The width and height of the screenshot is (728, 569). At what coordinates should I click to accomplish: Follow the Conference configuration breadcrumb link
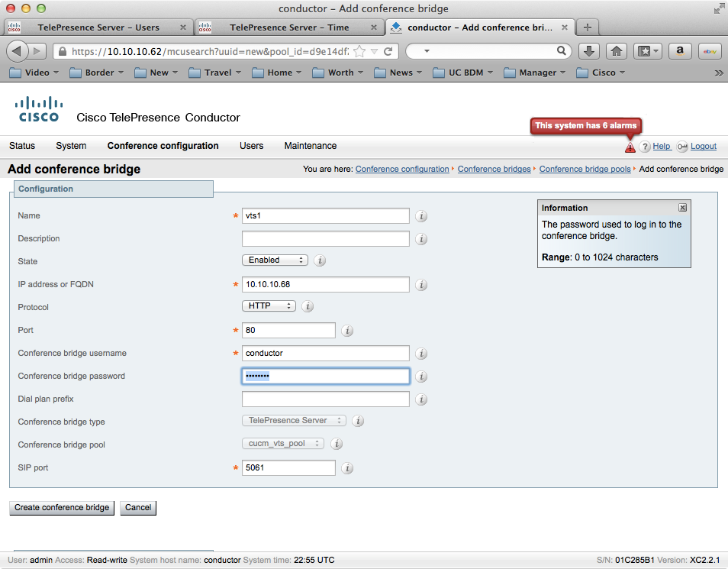(402, 170)
